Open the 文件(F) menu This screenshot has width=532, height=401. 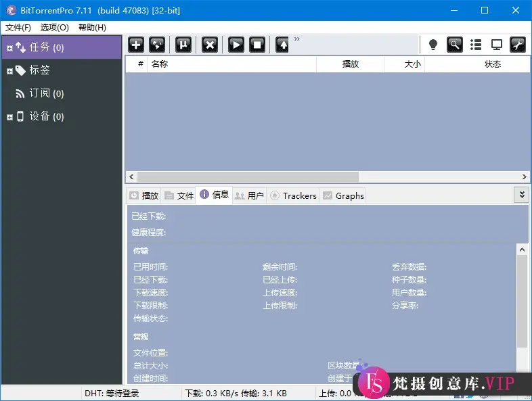(x=18, y=28)
